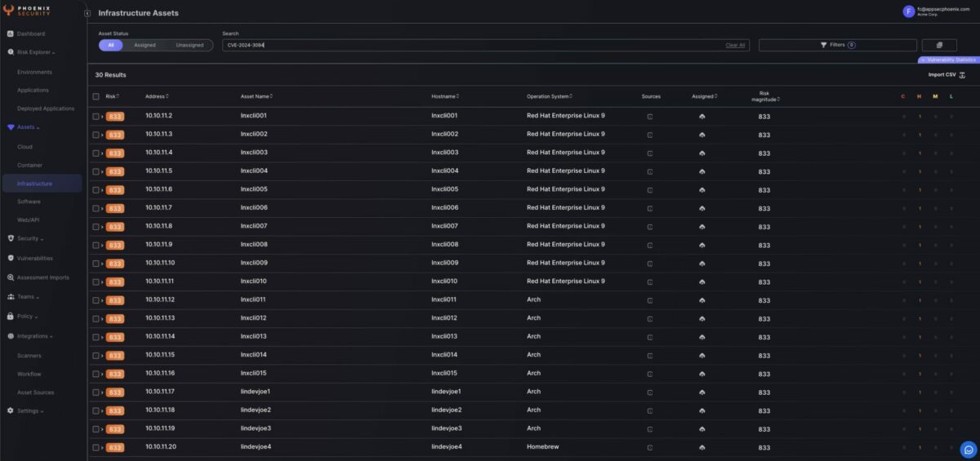Open the Filters button
Viewport: 980px width, 461px height.
(x=837, y=45)
